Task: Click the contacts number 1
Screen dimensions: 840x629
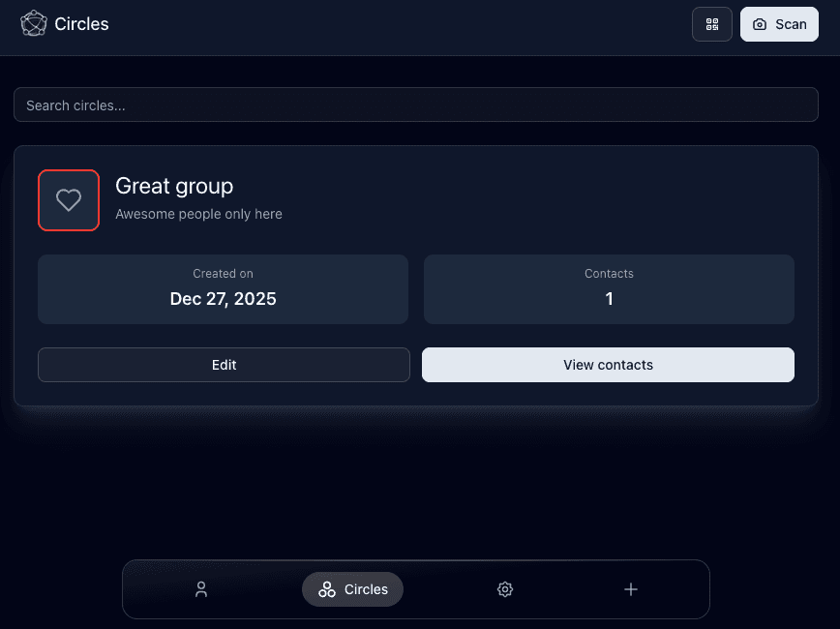Action: (x=609, y=299)
